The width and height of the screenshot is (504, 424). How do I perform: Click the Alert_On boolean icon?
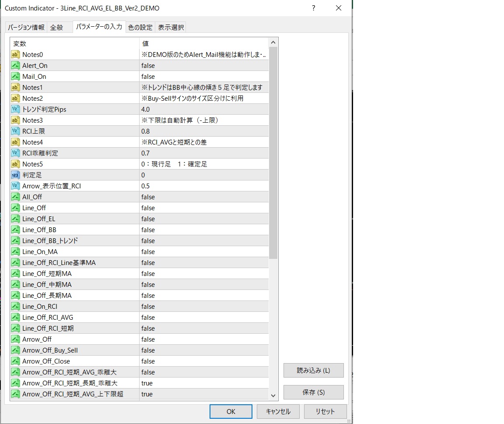[x=15, y=65]
